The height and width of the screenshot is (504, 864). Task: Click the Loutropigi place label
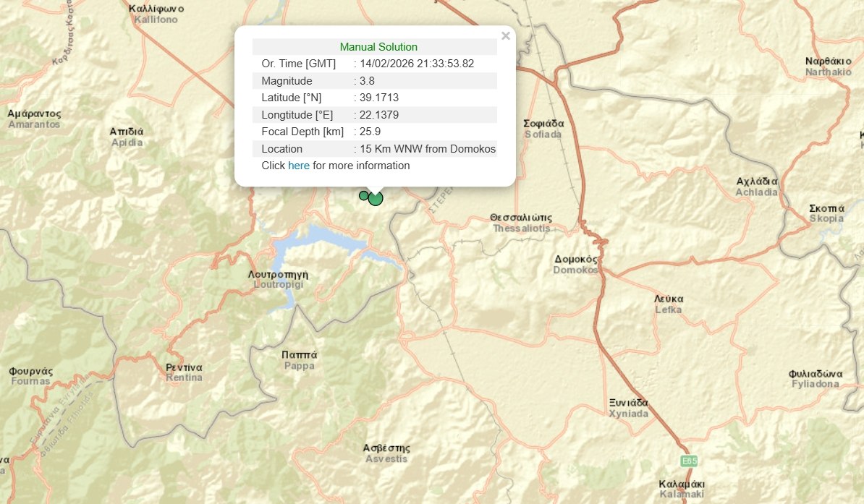(278, 279)
